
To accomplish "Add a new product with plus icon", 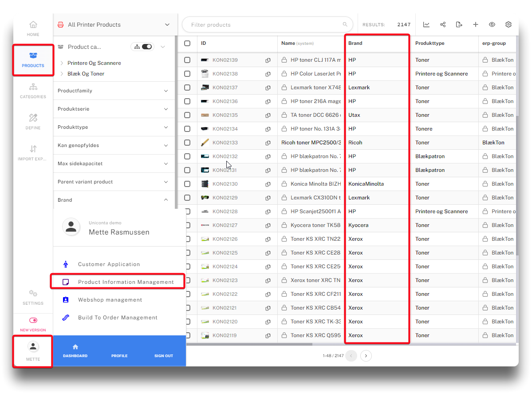I will click(475, 25).
